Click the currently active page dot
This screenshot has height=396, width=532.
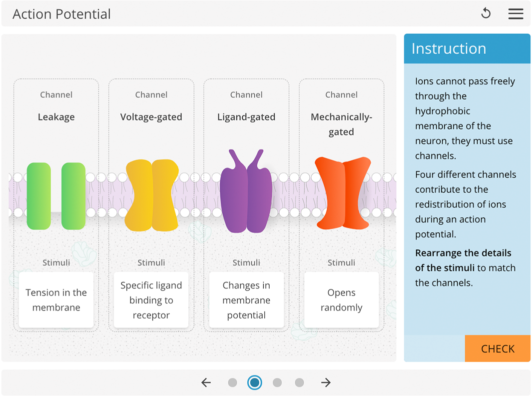coord(255,382)
